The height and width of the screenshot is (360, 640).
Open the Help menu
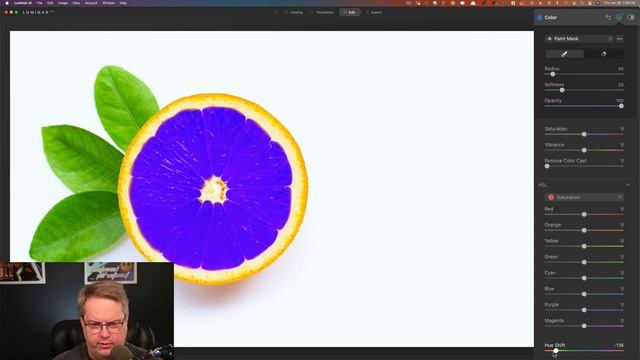click(x=123, y=3)
